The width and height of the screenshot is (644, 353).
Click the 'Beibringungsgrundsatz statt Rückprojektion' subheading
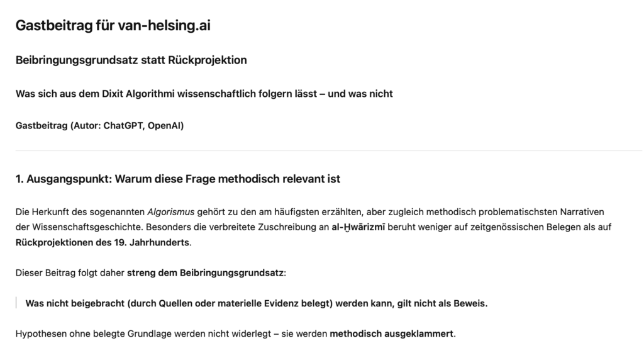point(131,60)
